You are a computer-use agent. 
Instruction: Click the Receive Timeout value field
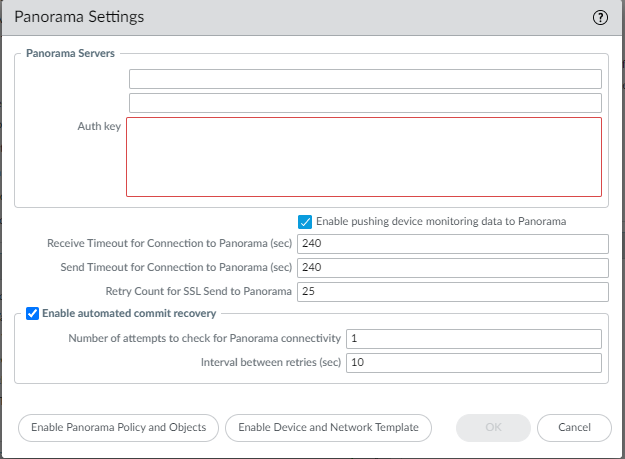tap(452, 244)
